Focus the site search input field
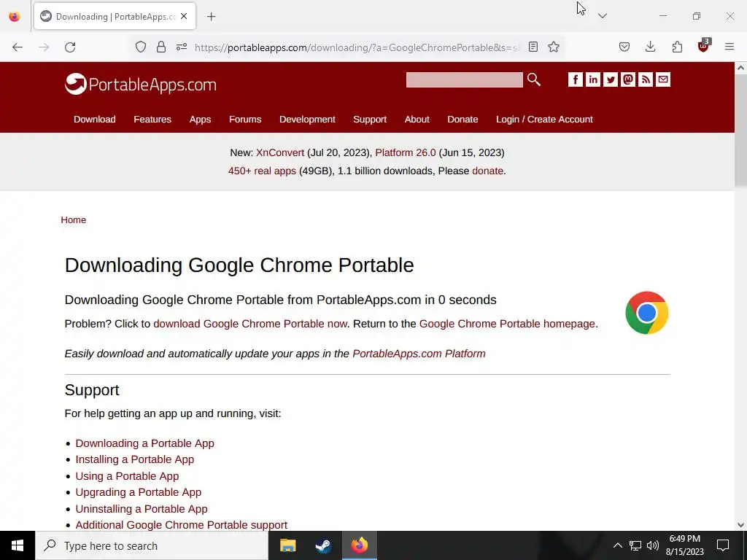This screenshot has width=747, height=560. pos(465,80)
